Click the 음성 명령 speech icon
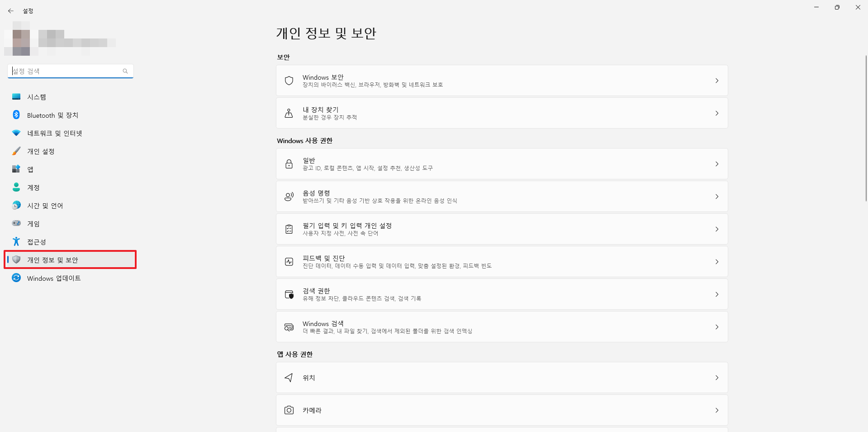Image resolution: width=868 pixels, height=432 pixels. click(289, 197)
